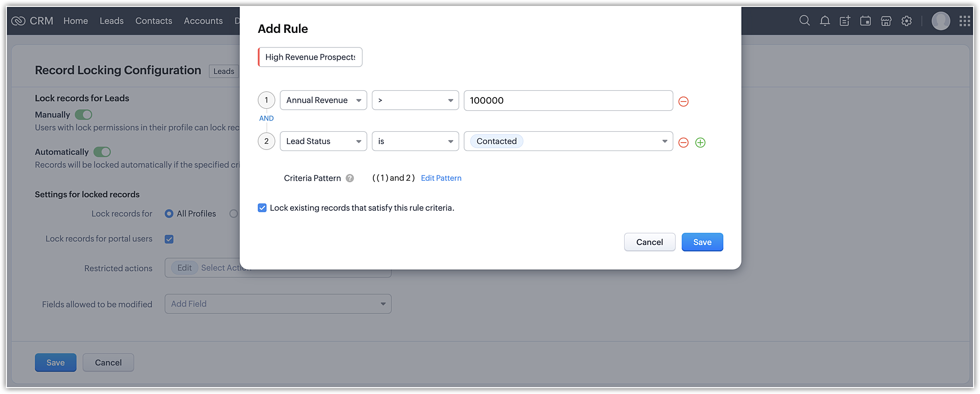The image size is (980, 394).
Task: Open the calendar icon in header
Action: (x=865, y=21)
